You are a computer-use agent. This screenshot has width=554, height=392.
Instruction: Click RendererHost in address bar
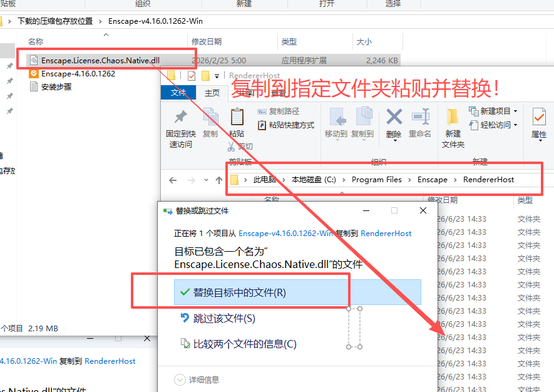click(x=488, y=180)
